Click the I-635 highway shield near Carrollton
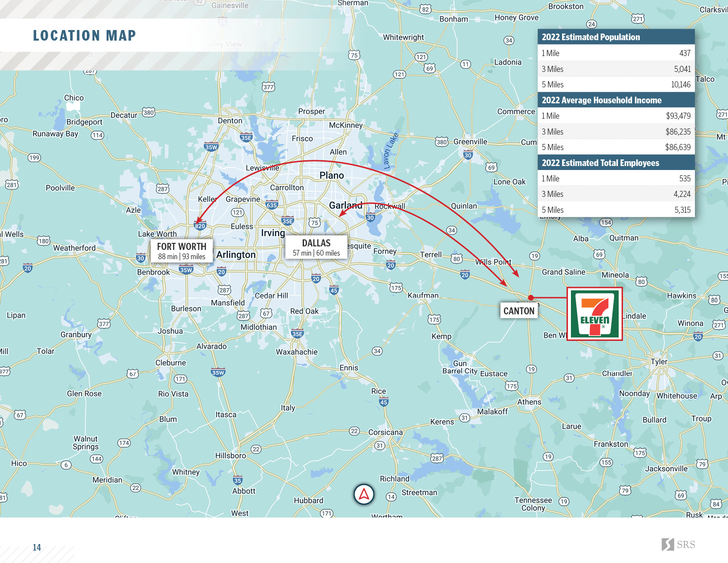This screenshot has height=563, width=728. point(272,205)
